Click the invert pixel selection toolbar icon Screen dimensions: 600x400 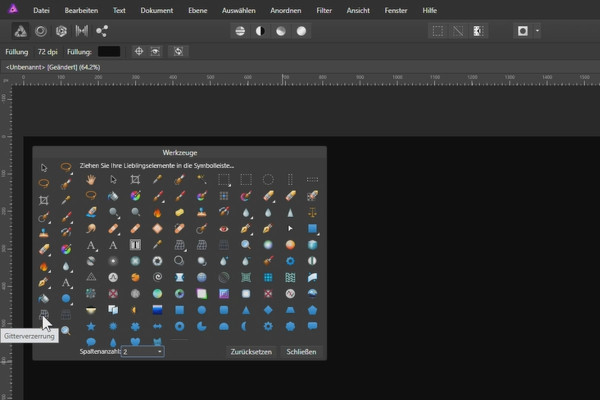(x=479, y=31)
